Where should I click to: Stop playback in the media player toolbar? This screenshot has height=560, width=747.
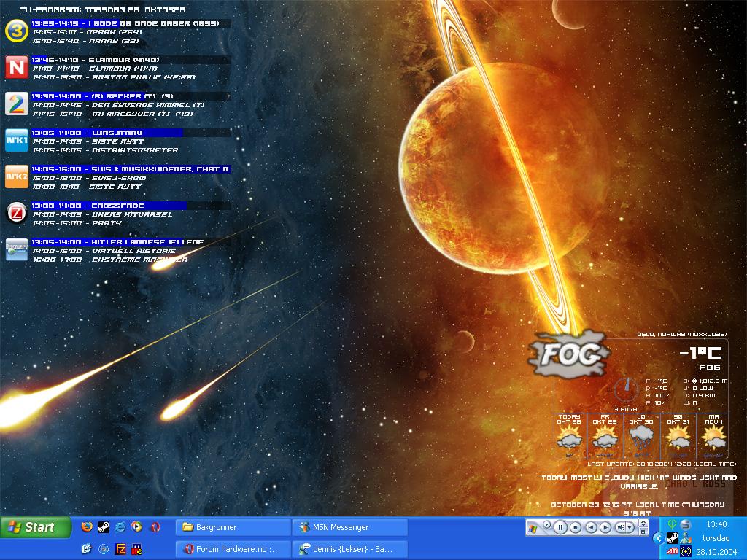click(x=576, y=528)
